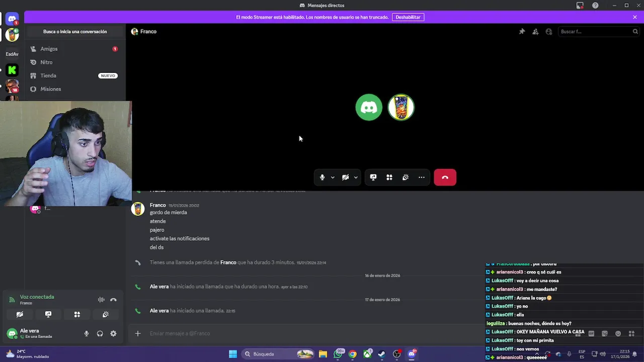Open Discord help question icon
Viewport: 644px width, 362px height.
[x=595, y=6]
